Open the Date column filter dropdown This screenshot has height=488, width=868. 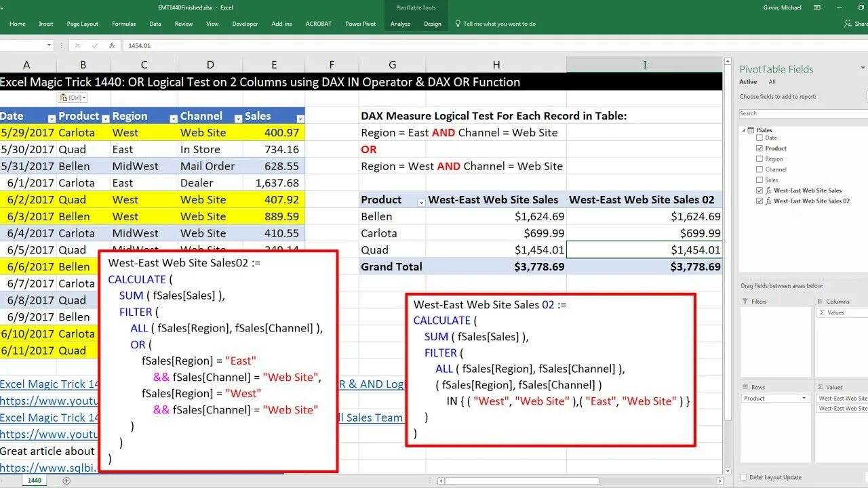click(x=51, y=119)
